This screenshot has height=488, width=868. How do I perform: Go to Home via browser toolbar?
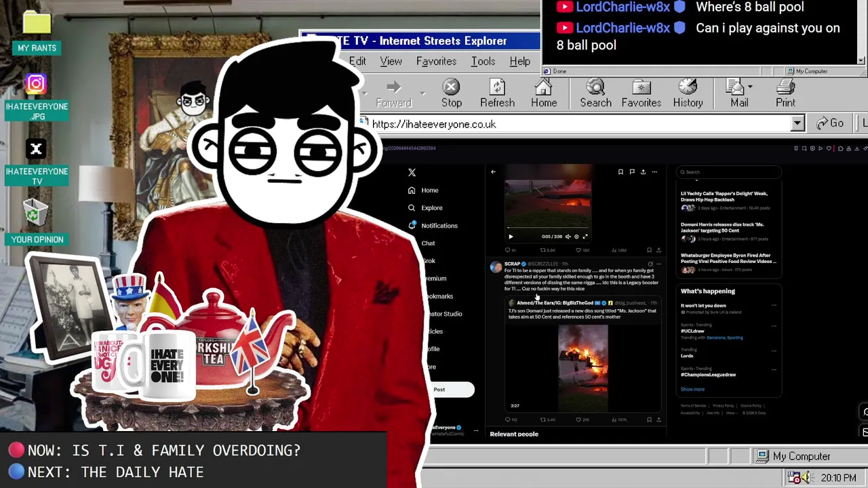coord(544,94)
